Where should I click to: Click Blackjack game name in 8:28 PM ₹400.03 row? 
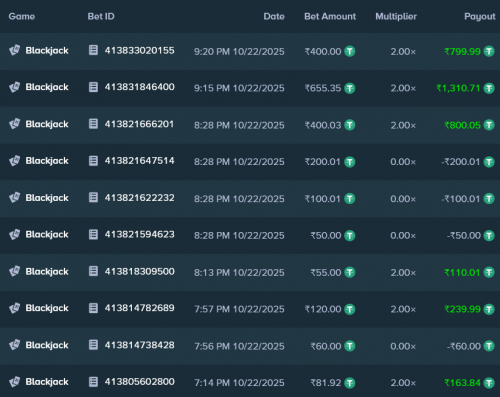click(x=47, y=124)
